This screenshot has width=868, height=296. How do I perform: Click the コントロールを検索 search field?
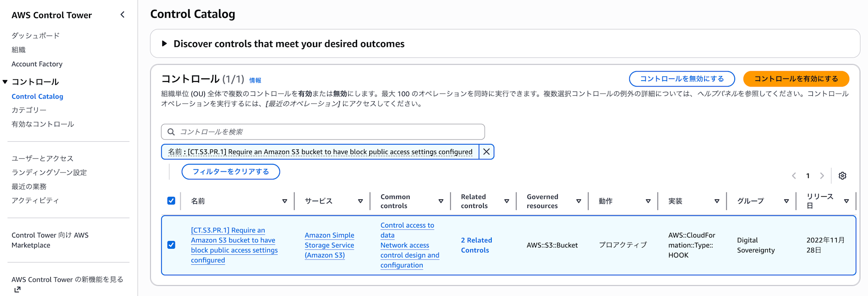pos(323,132)
